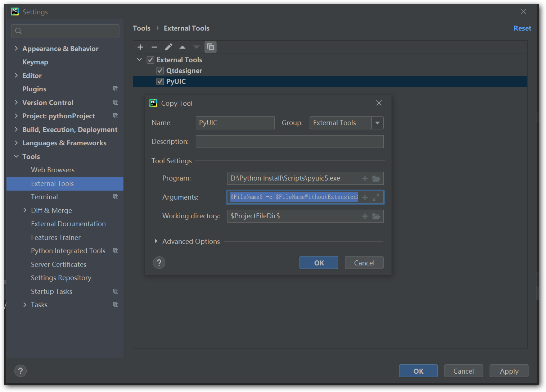Image resolution: width=546 pixels, height=392 pixels.
Task: Open the Group dropdown arrow
Action: point(378,123)
